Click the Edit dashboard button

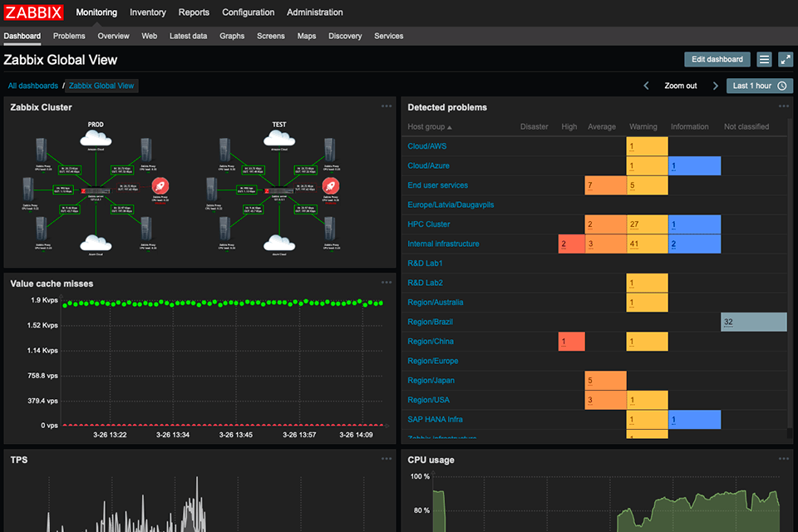tap(717, 60)
